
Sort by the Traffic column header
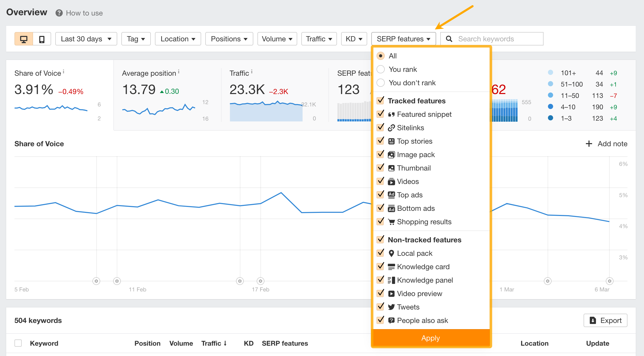(x=214, y=343)
